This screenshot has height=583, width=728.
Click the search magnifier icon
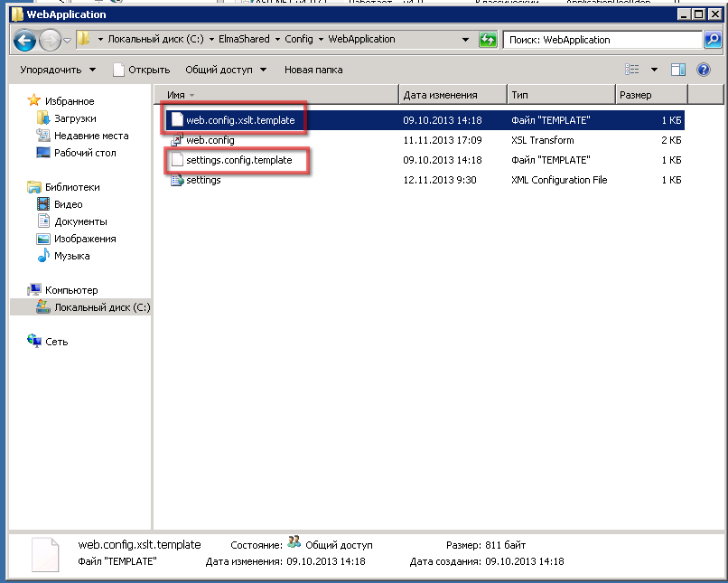pyautogui.click(x=713, y=40)
